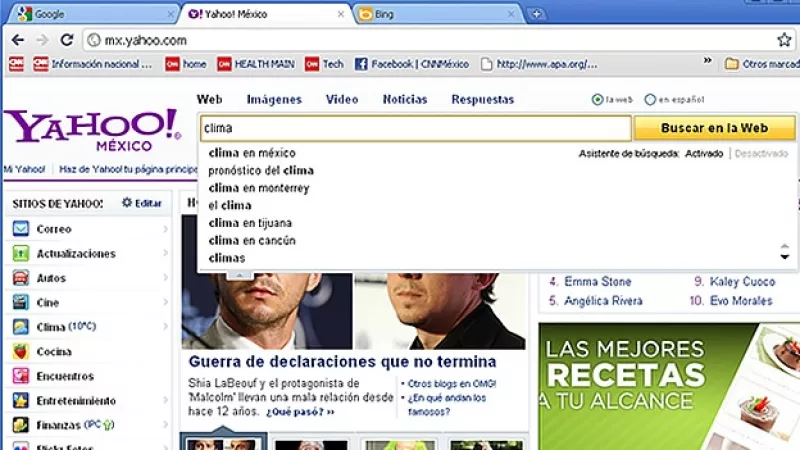
Task: Expand the Autos row arrow
Action: coord(166,278)
